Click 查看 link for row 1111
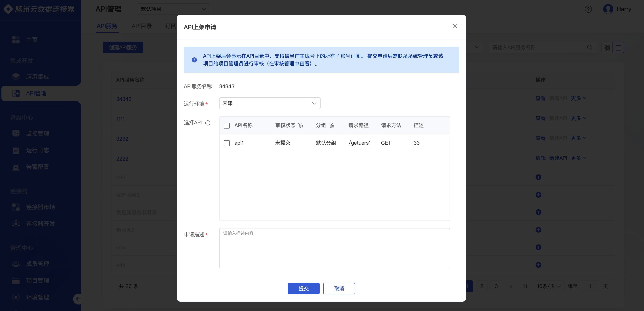 pyautogui.click(x=540, y=118)
